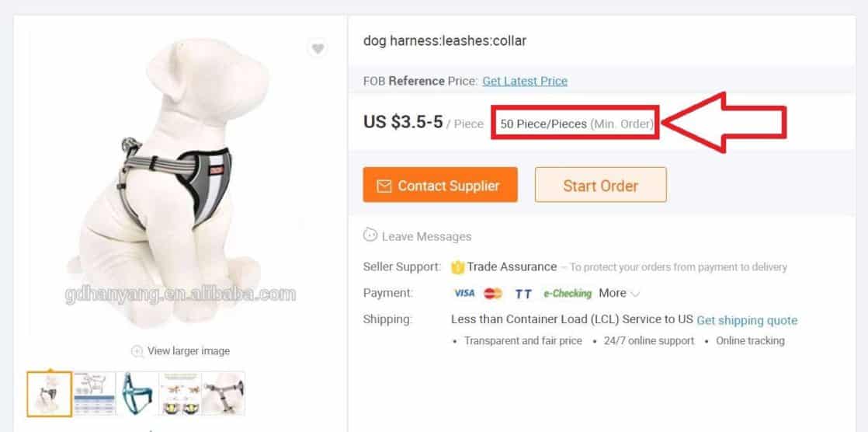The image size is (868, 432).
Task: Click the e-Checking payment logo
Action: pyautogui.click(x=568, y=294)
